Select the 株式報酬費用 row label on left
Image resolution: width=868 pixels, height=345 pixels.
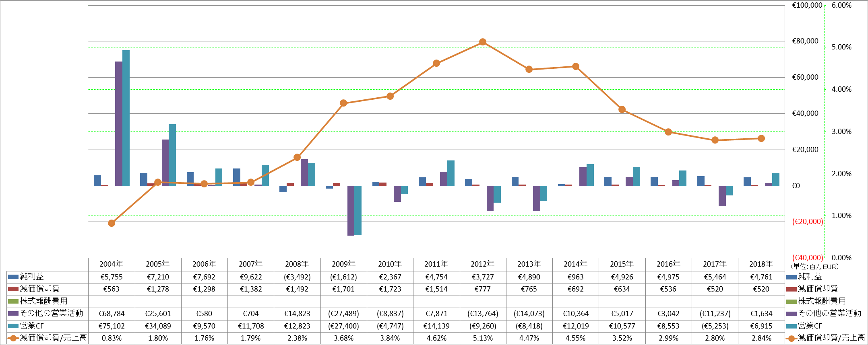(x=44, y=301)
